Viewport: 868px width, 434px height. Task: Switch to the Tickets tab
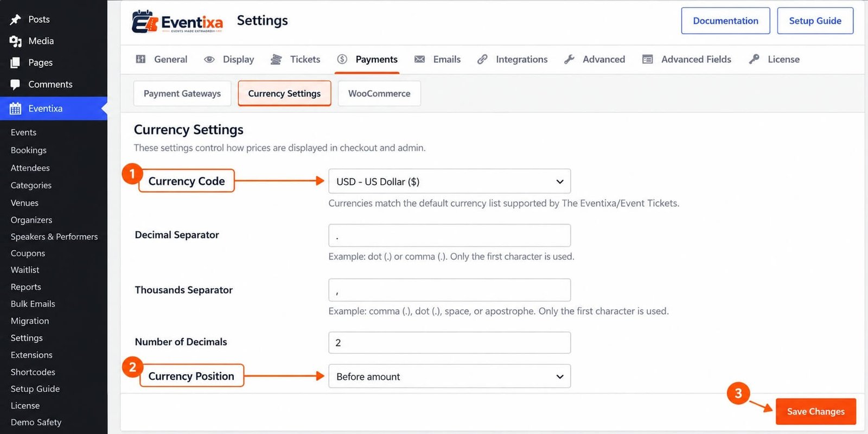pos(296,60)
